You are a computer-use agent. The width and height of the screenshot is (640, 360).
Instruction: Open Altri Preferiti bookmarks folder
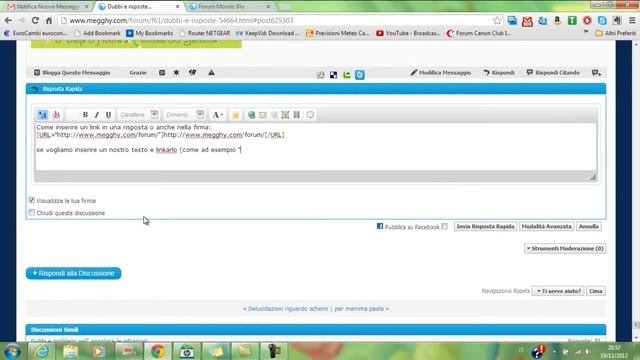pyautogui.click(x=616, y=33)
